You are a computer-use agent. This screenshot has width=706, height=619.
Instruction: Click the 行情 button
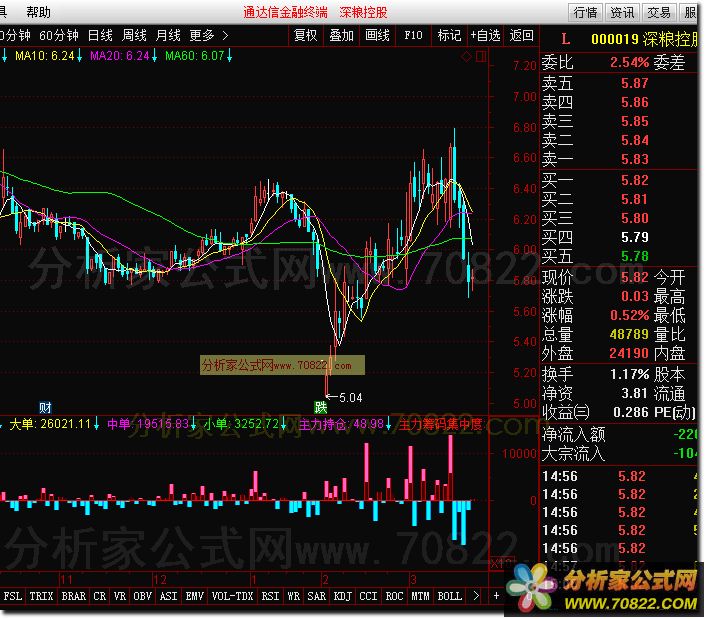pos(585,12)
